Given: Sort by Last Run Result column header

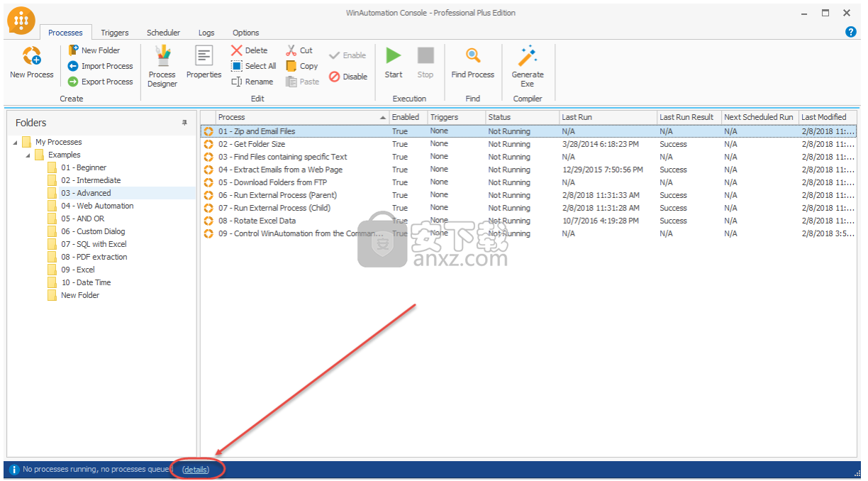Looking at the screenshot, I should [x=689, y=117].
